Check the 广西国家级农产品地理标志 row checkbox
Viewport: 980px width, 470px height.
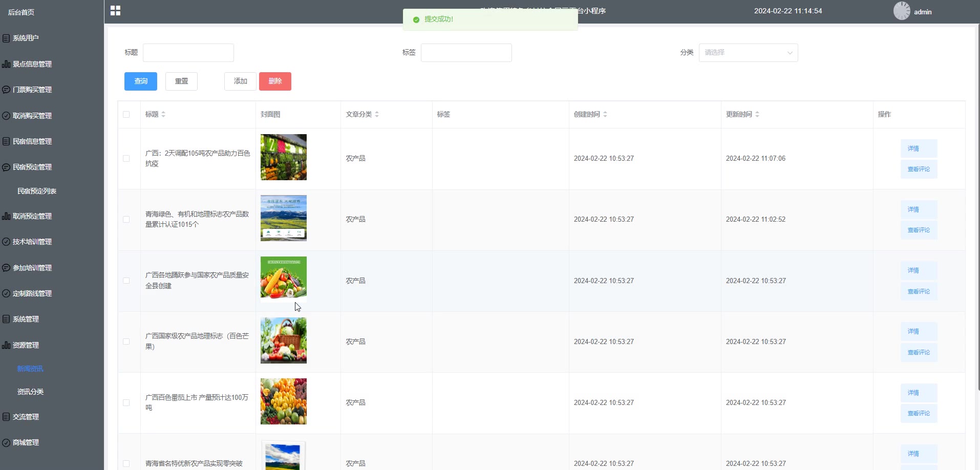point(126,341)
